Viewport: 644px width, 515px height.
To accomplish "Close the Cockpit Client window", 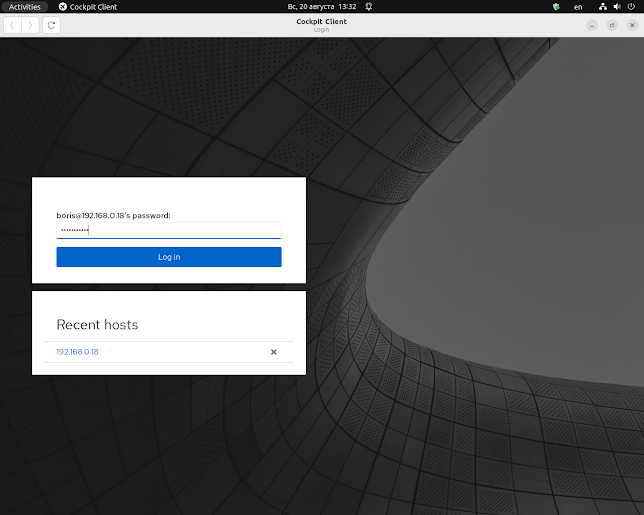I will coord(632,25).
